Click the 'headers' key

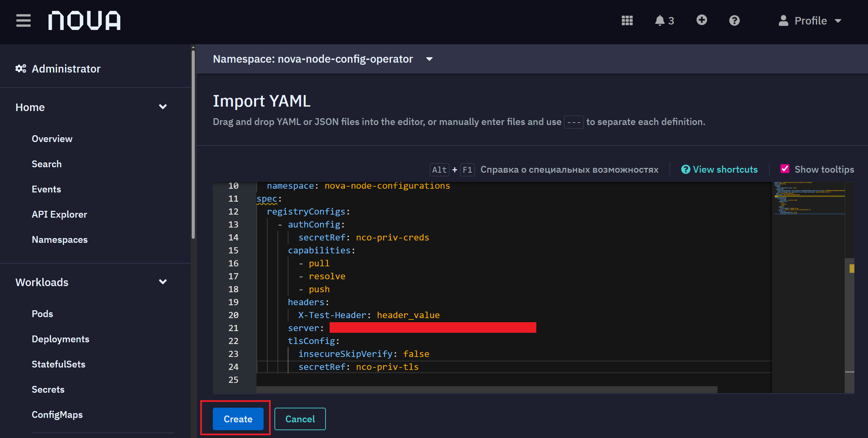(x=306, y=302)
